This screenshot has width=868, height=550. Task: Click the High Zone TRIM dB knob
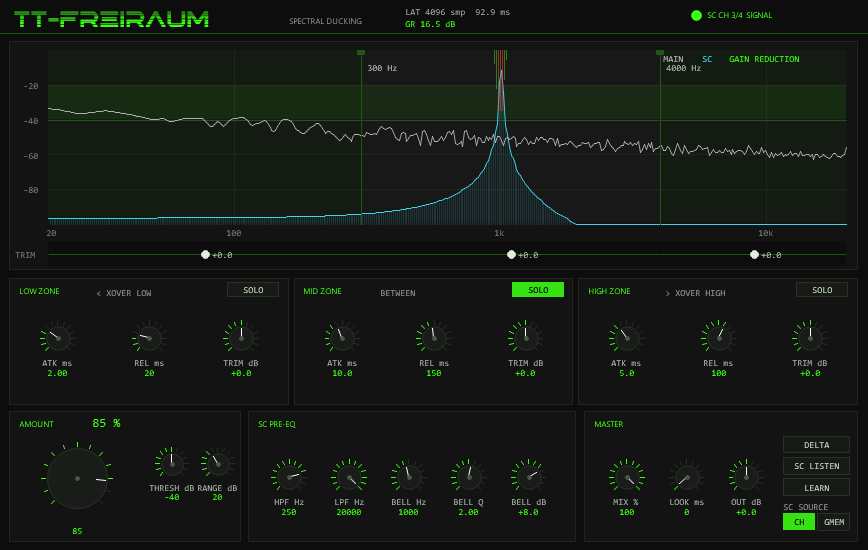[810, 338]
